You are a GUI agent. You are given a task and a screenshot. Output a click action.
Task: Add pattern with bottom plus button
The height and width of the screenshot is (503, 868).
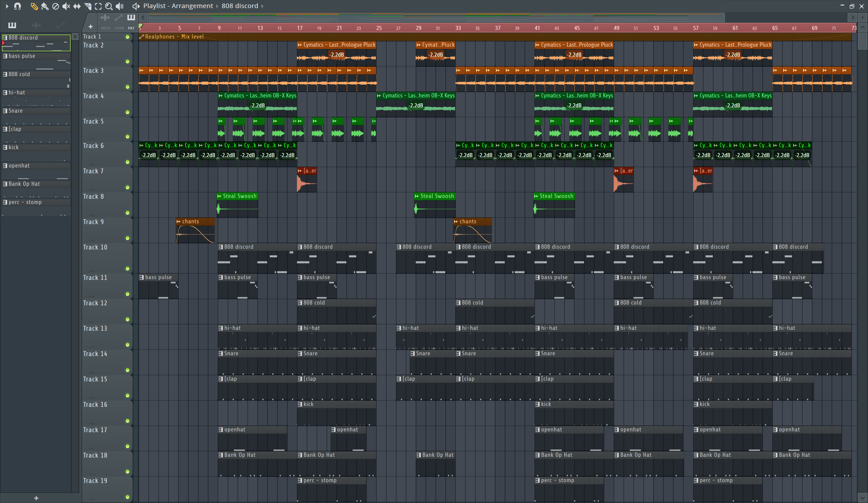[36, 498]
